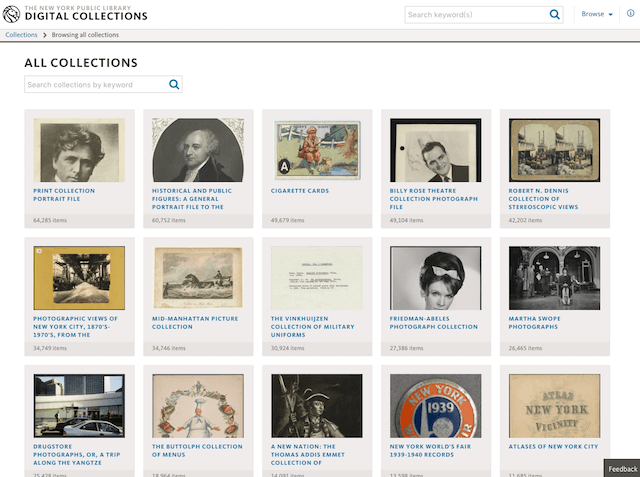This screenshot has height=477, width=640.
Task: Click the 'All Collections' heading
Action: point(81,63)
